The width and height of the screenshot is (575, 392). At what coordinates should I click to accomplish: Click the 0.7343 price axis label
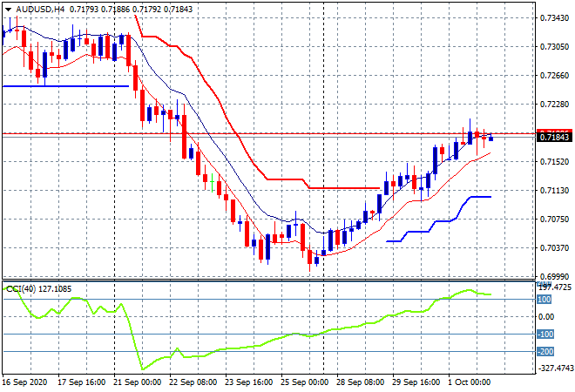click(553, 17)
